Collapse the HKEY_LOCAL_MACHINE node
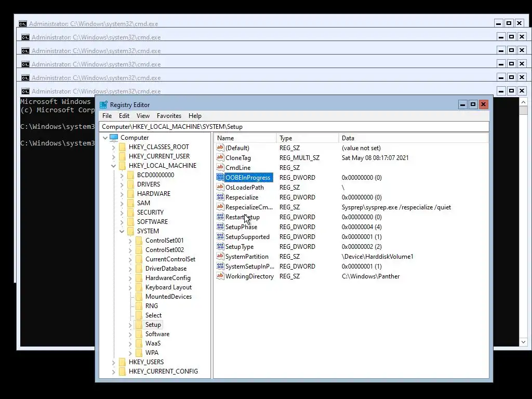Image resolution: width=532 pixels, height=399 pixels. 113,166
